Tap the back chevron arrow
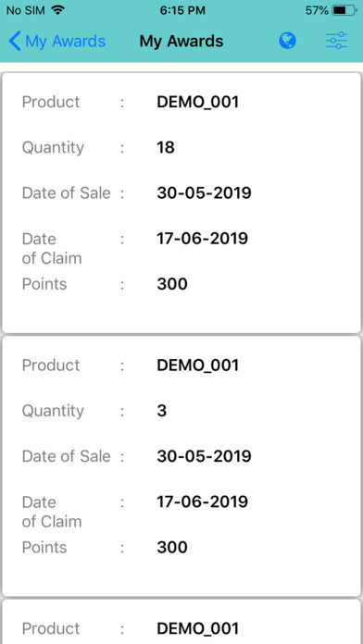The height and width of the screenshot is (644, 363). (x=15, y=42)
